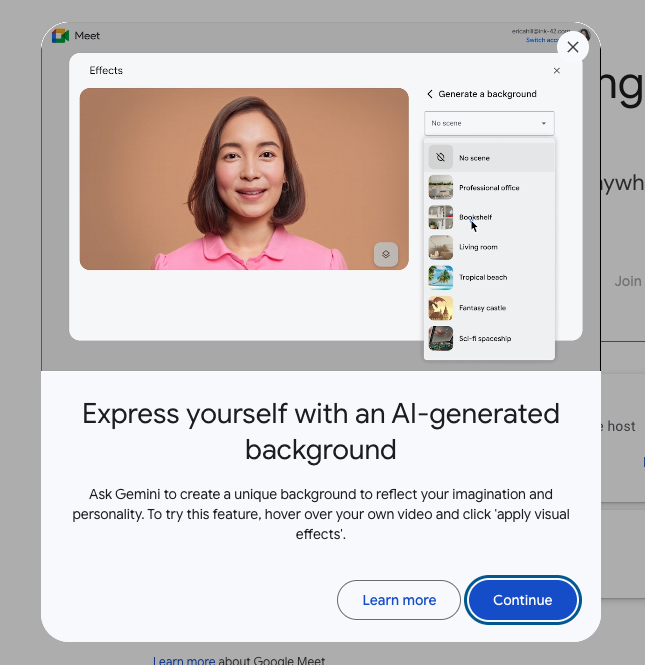
Task: Click the Meet product name text
Action: [x=87, y=36]
